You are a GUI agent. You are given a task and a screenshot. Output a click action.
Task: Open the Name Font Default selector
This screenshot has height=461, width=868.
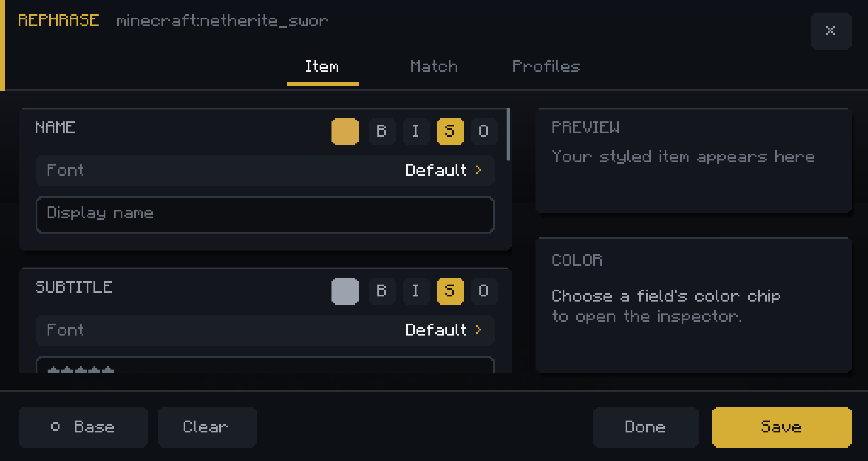coord(265,170)
